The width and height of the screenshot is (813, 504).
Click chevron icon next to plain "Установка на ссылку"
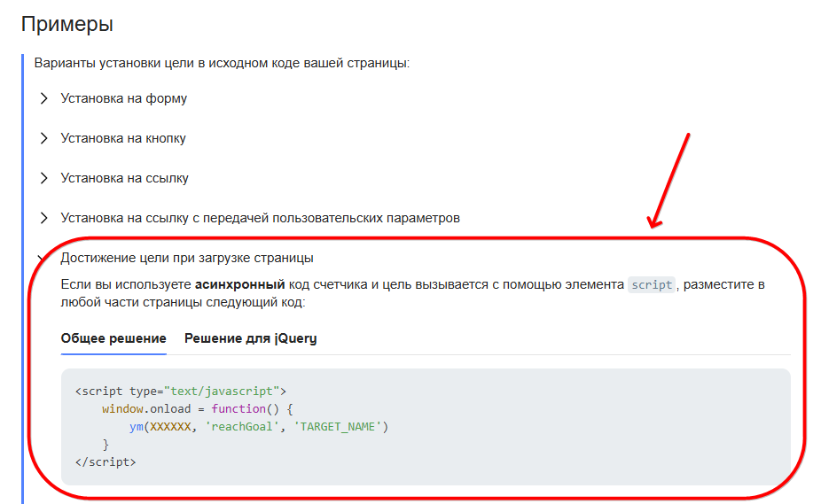coord(43,178)
